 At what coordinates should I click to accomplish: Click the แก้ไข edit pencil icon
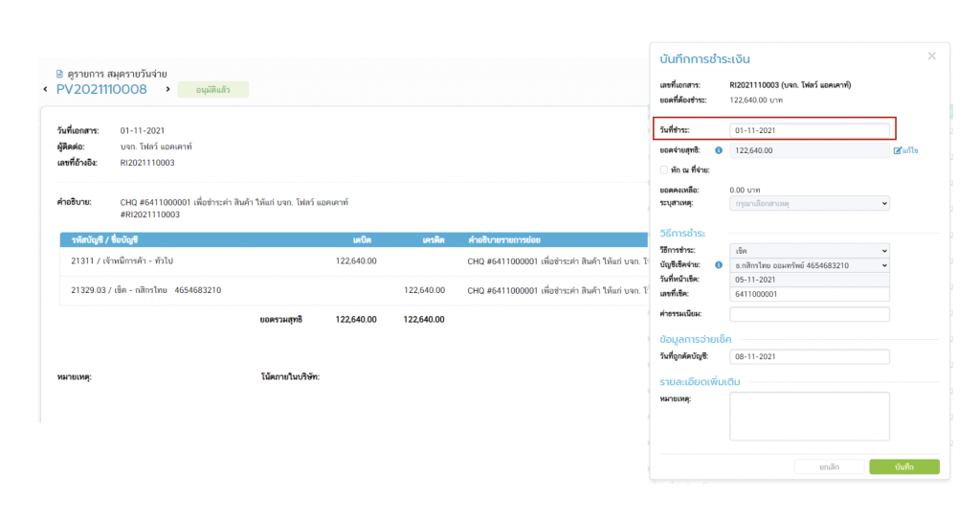(898, 150)
